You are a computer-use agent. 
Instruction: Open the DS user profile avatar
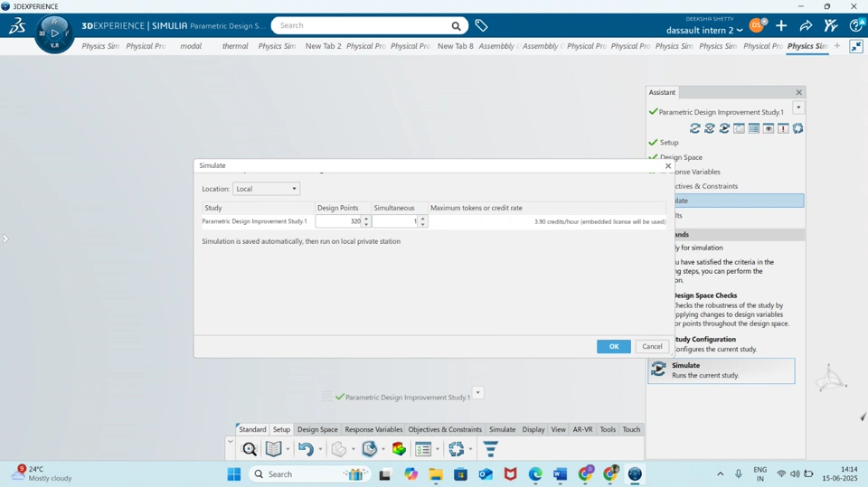pos(756,25)
